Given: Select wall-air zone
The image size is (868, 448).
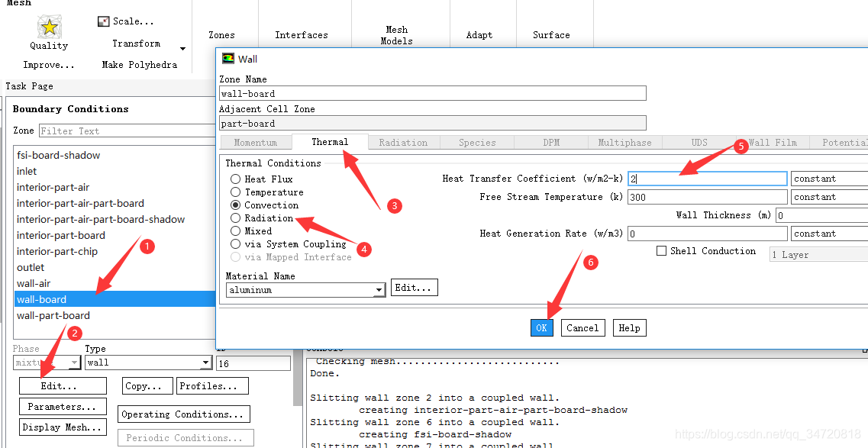Looking at the screenshot, I should [x=115, y=284].
